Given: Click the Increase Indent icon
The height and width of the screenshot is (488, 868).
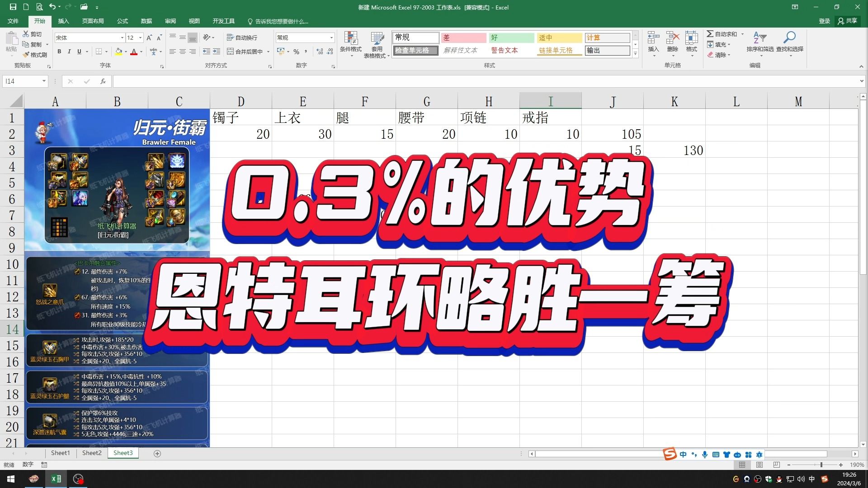Looking at the screenshot, I should 217,52.
